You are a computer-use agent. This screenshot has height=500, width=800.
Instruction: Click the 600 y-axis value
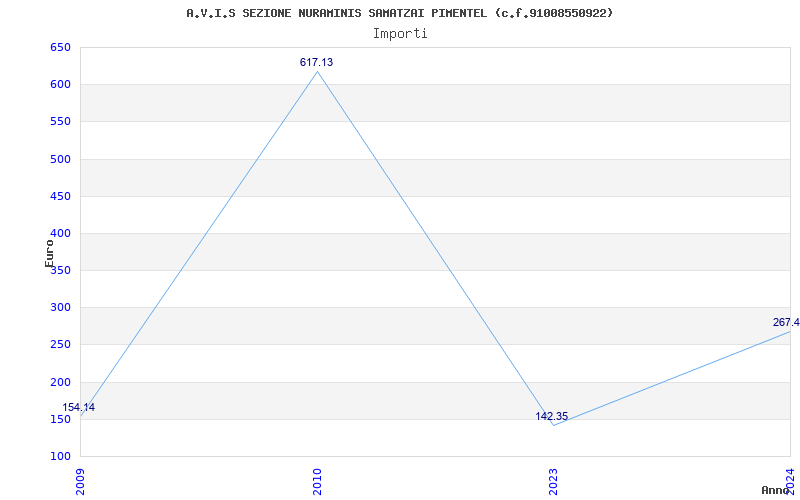(x=60, y=85)
